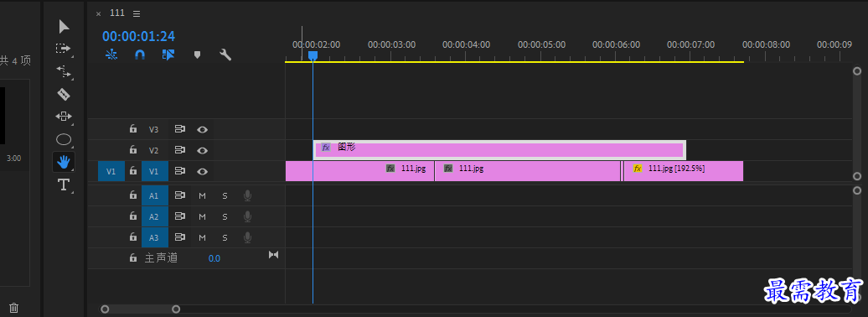Image resolution: width=868 pixels, height=317 pixels.
Task: Select the Ellipse shape tool
Action: click(x=64, y=139)
